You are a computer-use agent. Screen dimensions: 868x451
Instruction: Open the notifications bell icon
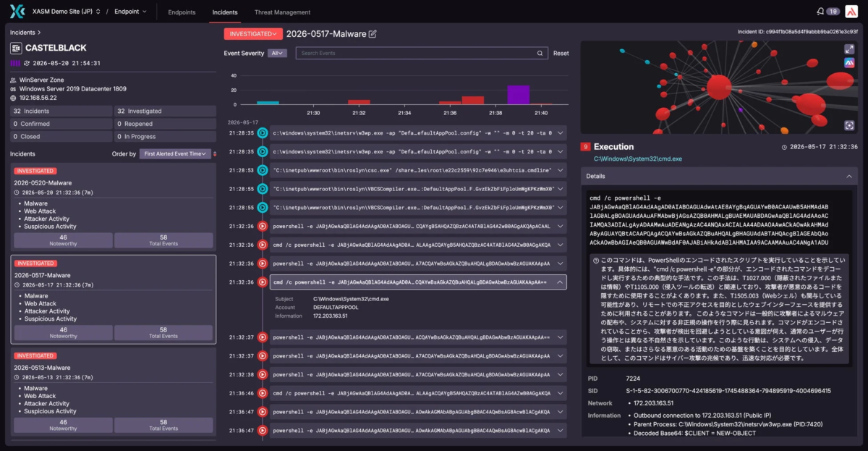coord(820,12)
